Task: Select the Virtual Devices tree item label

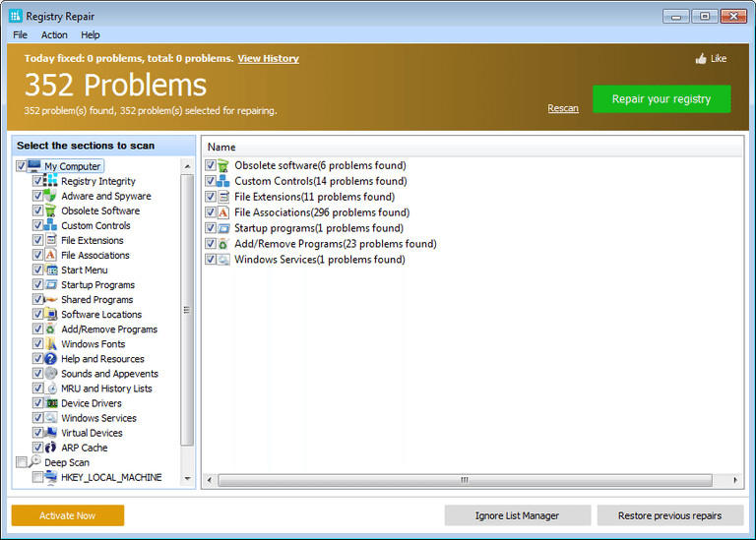Action: [92, 433]
